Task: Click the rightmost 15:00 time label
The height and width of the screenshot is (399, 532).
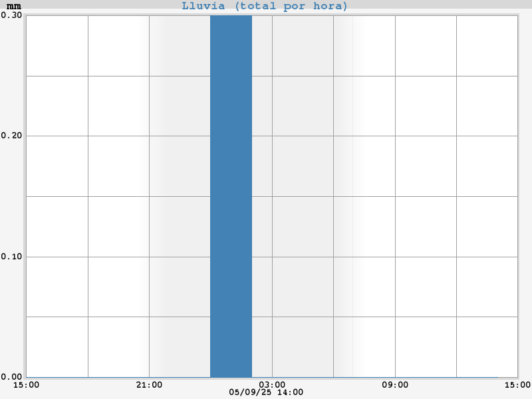Action: (517, 385)
